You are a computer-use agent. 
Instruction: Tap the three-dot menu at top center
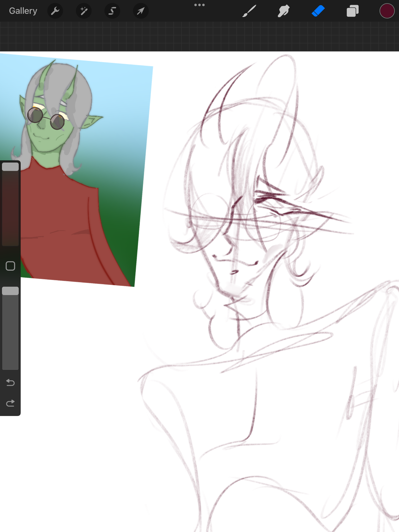tap(199, 5)
